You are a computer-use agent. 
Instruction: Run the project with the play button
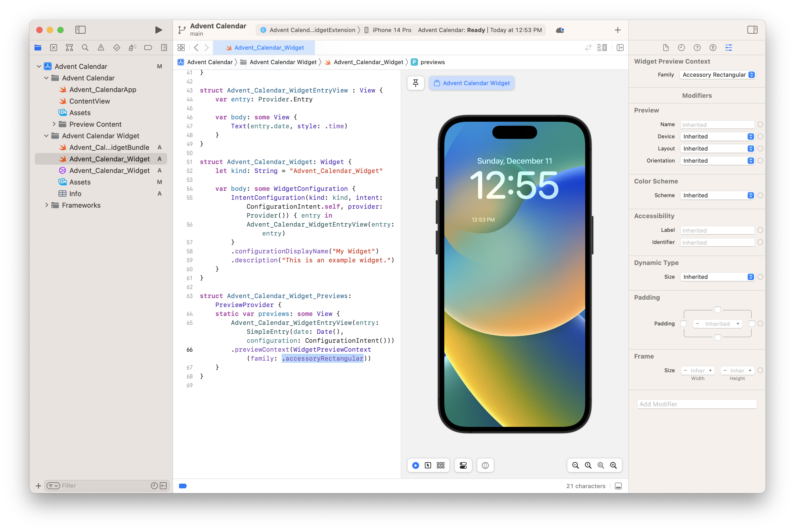coord(158,30)
